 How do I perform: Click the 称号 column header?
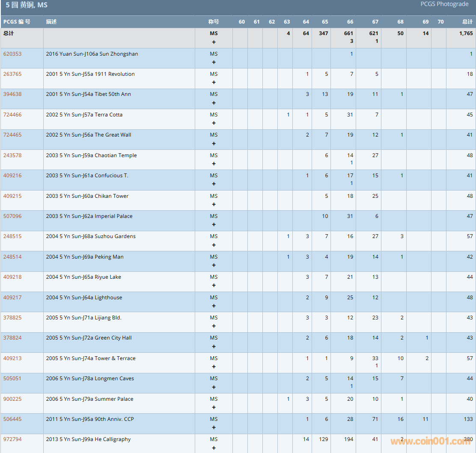(x=214, y=22)
